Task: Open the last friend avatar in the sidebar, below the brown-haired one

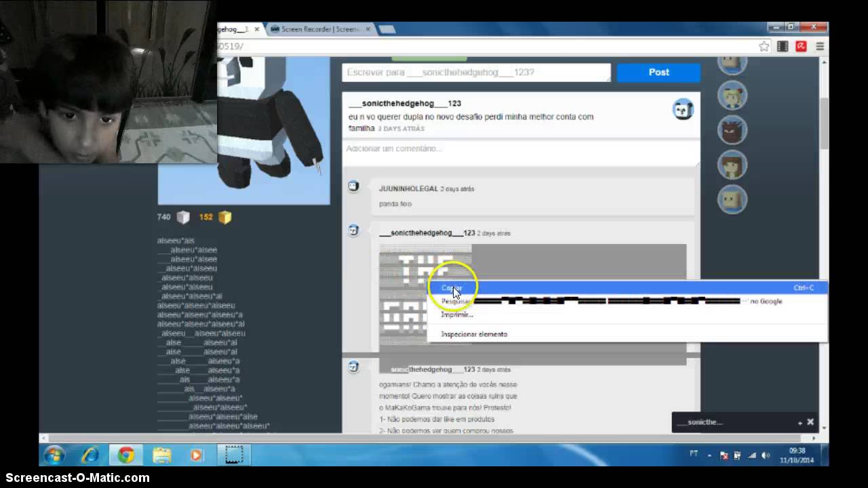Action: point(732,199)
